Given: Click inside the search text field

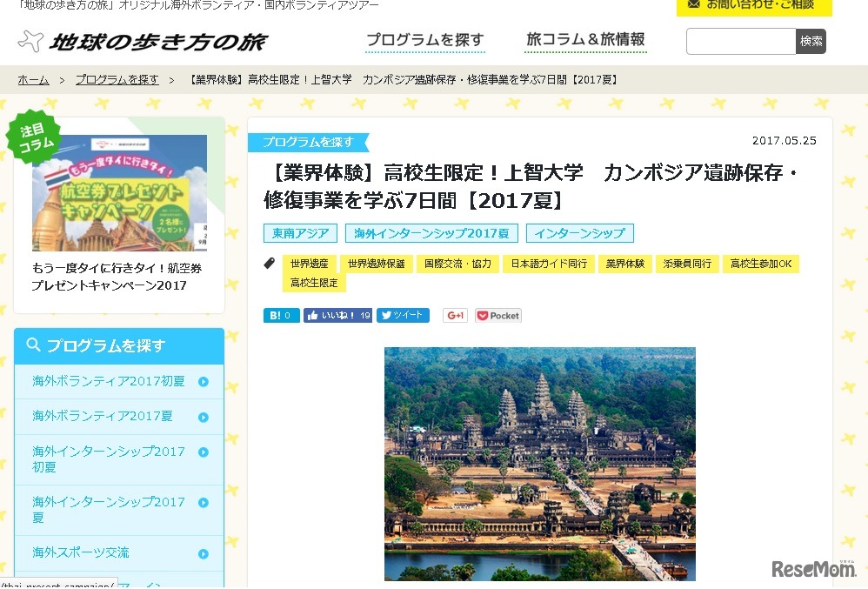Looking at the screenshot, I should [740, 40].
